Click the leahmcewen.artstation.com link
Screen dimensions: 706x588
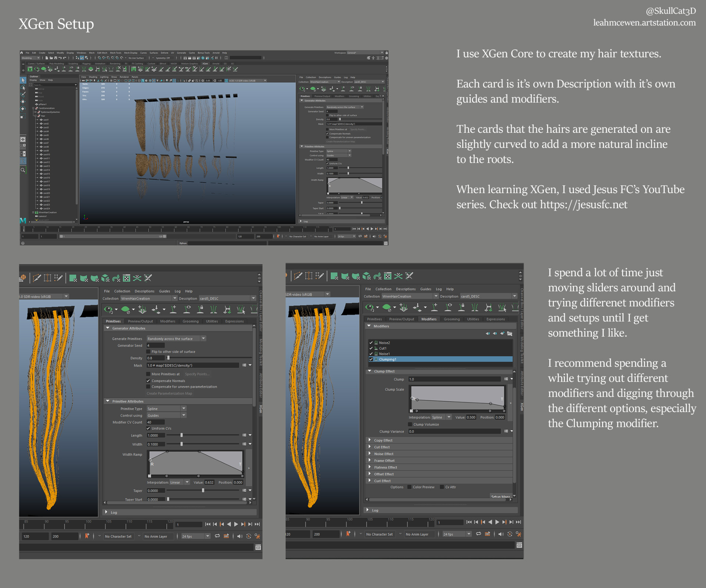644,23
